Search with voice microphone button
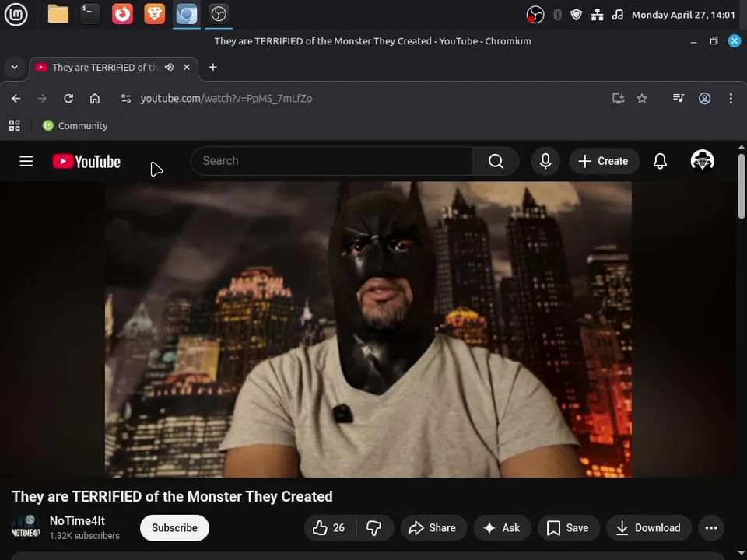 coord(545,161)
